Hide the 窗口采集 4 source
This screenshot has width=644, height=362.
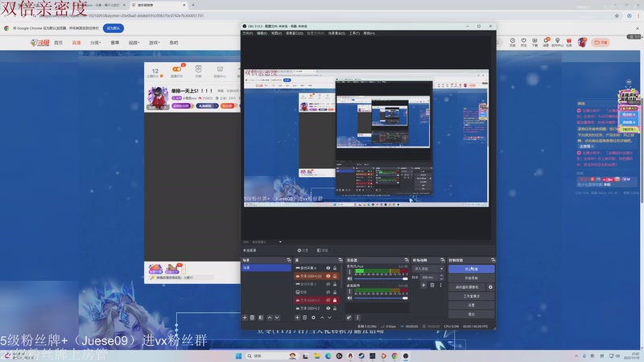(x=328, y=268)
